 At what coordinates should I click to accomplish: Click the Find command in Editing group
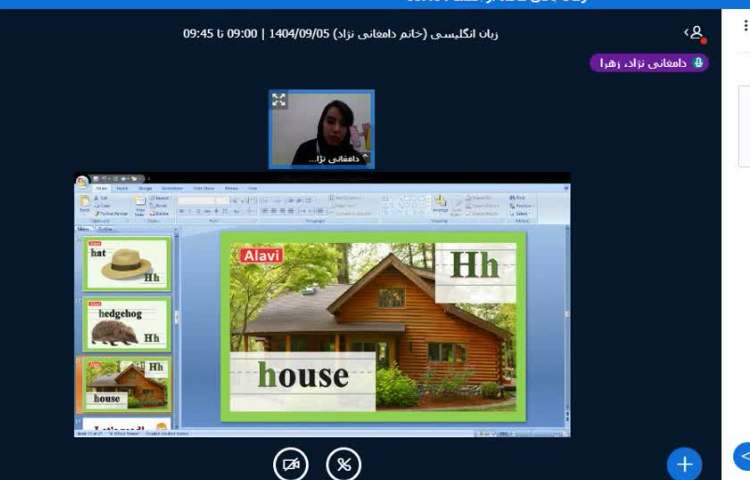click(x=518, y=197)
